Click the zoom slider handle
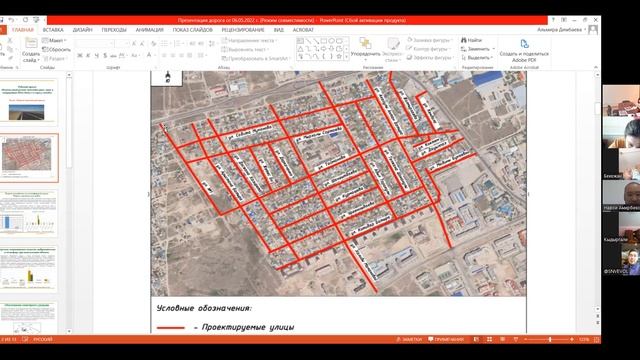The height and width of the screenshot is (360, 640). 550,339
